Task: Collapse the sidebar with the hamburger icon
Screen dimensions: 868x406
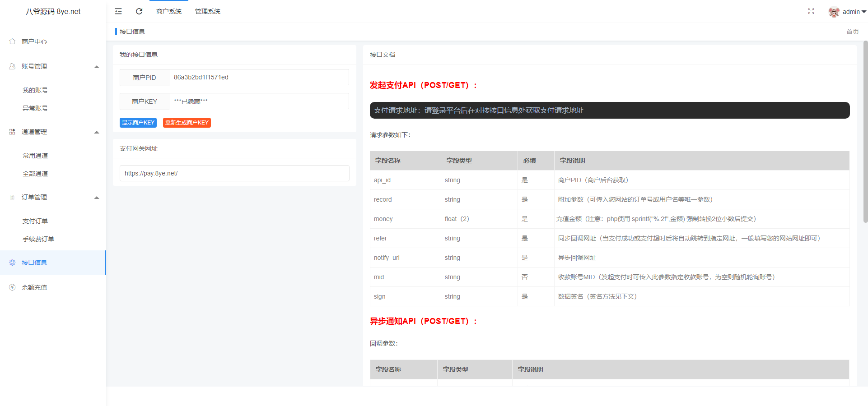Action: (118, 11)
